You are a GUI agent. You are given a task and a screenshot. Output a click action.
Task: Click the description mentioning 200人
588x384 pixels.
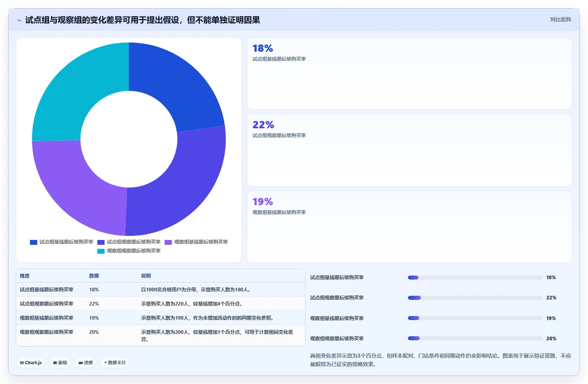tap(217, 335)
